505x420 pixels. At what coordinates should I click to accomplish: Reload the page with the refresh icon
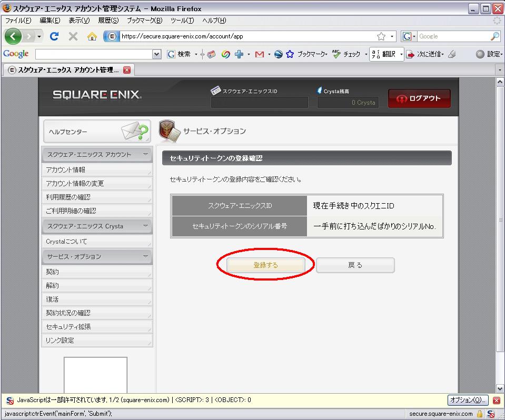tap(54, 36)
